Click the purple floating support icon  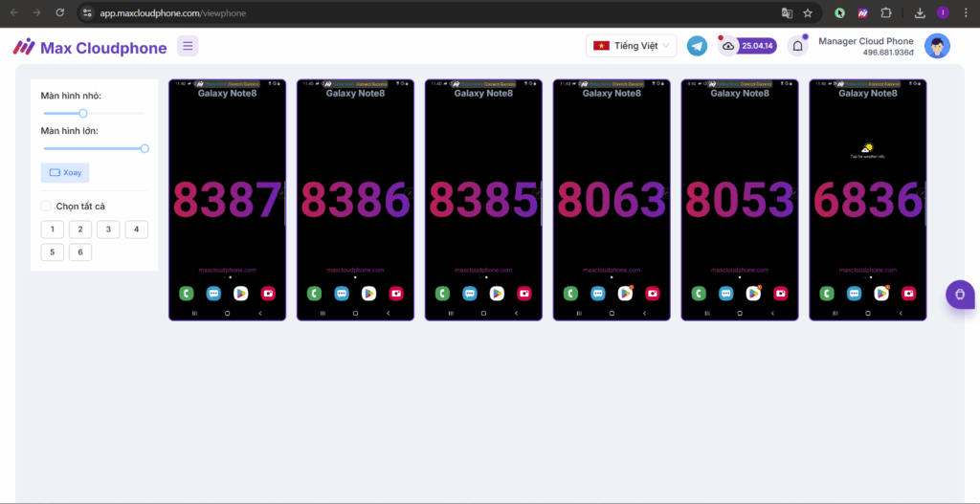coord(959,295)
